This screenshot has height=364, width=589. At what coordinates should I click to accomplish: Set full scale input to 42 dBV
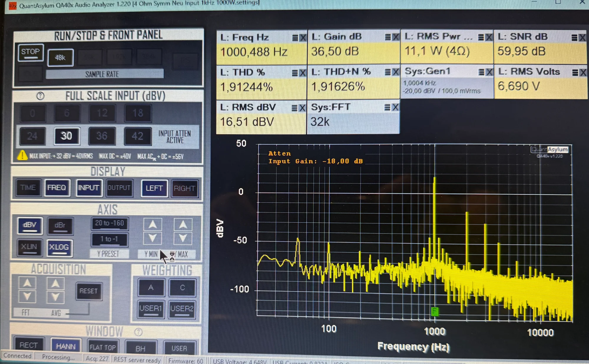pyautogui.click(x=138, y=136)
